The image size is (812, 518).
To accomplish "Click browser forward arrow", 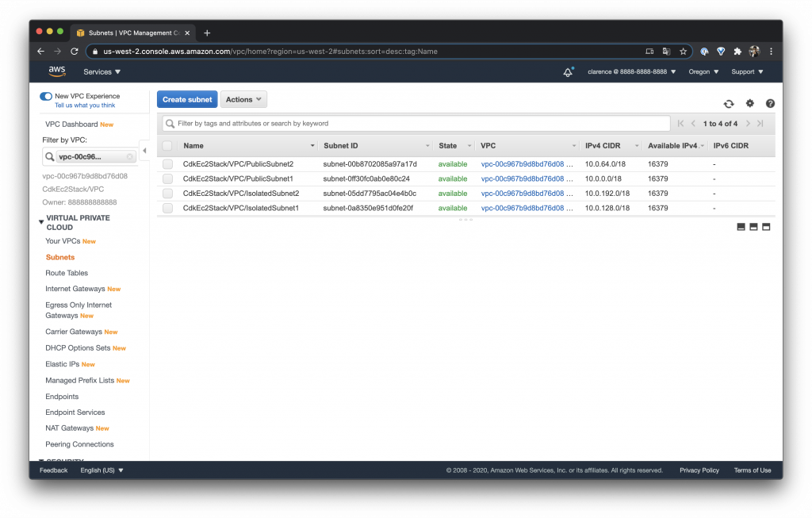I will click(x=57, y=52).
